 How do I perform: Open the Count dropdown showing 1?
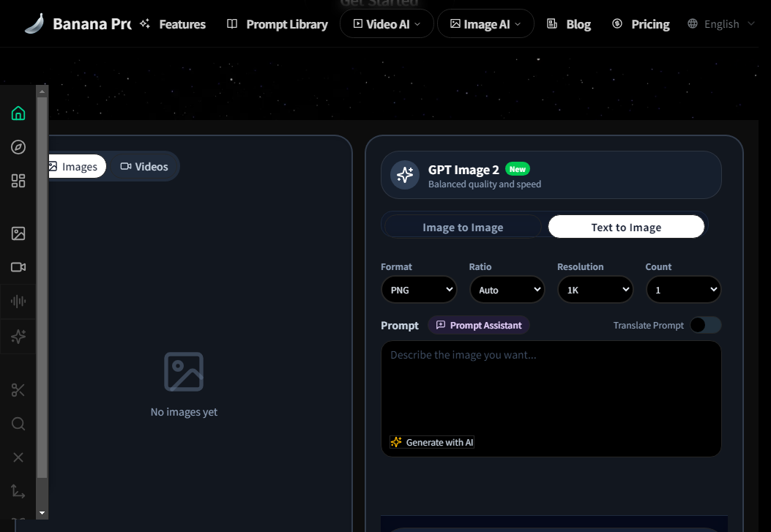point(683,290)
